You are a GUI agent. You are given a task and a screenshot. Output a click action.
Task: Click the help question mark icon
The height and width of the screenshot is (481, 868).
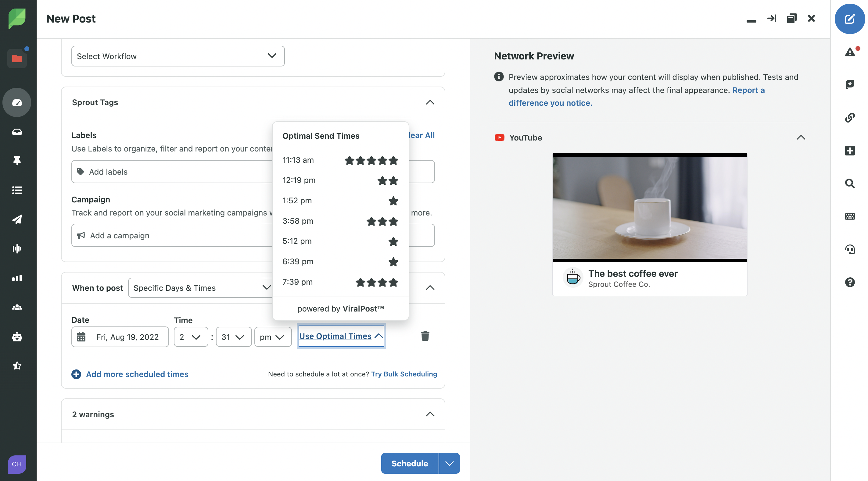click(x=849, y=282)
